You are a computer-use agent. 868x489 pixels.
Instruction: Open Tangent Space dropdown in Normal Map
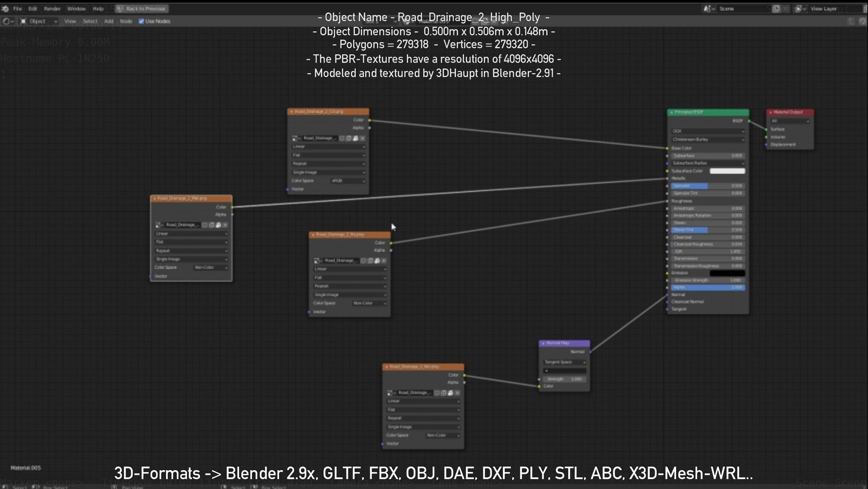coord(564,362)
